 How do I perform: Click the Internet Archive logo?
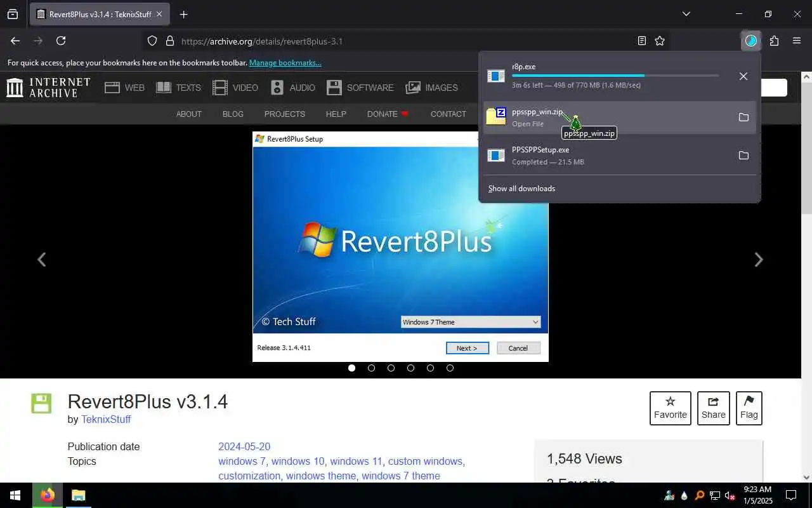48,88
